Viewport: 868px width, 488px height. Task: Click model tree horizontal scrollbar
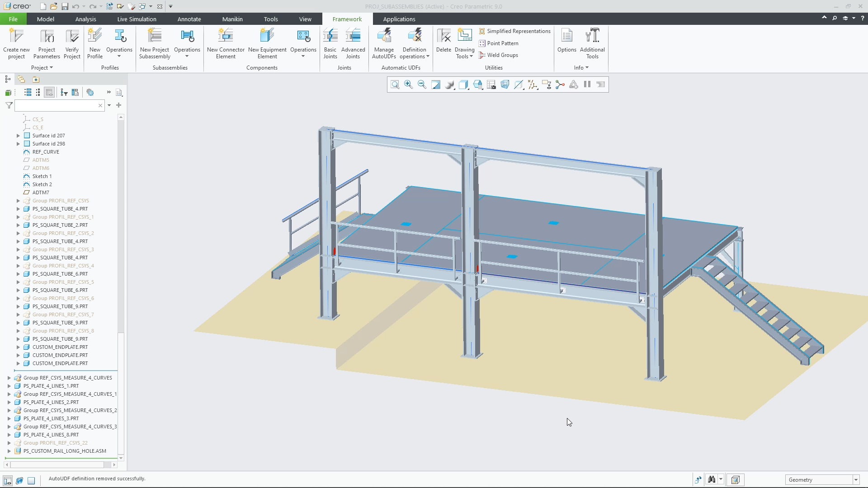click(x=61, y=465)
